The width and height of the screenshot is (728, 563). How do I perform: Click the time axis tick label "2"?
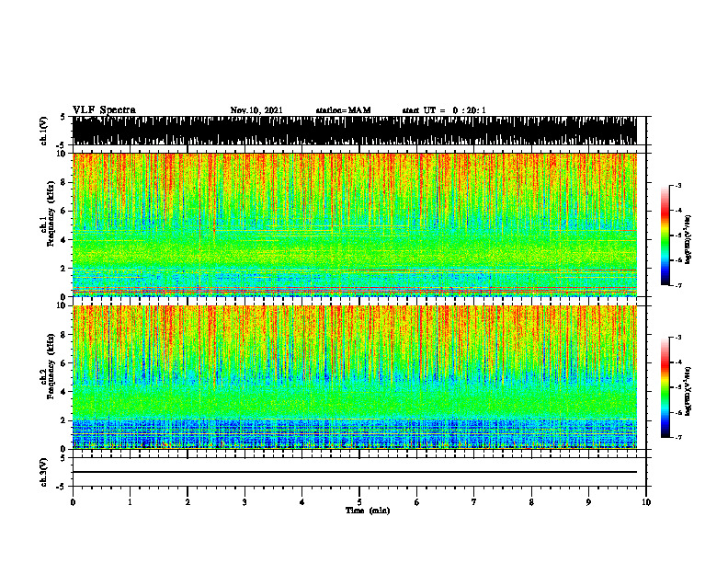[x=188, y=502]
